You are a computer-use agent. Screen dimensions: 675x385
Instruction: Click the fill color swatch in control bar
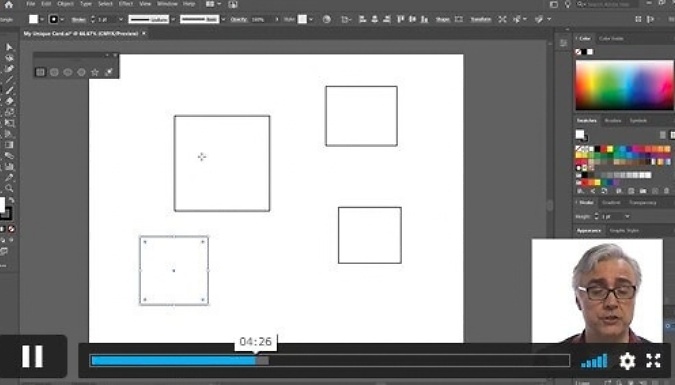[33, 19]
